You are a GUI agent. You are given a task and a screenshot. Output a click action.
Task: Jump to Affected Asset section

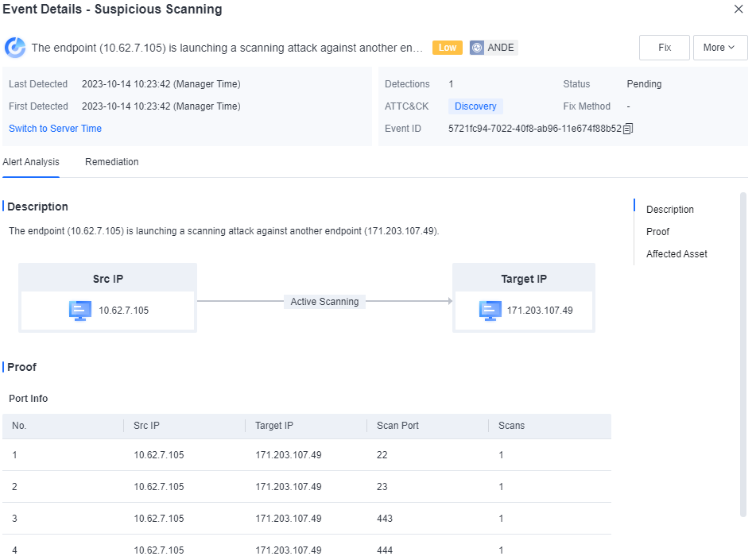(x=677, y=254)
